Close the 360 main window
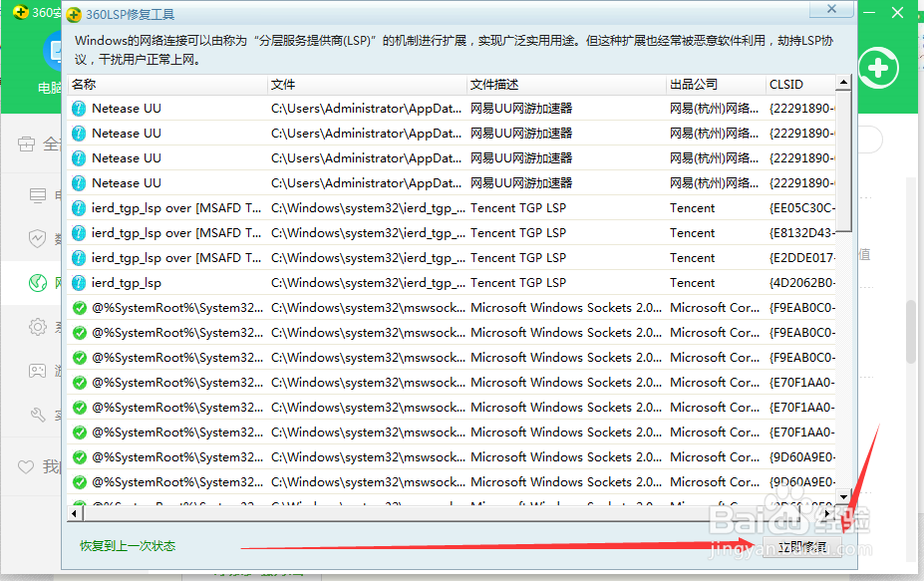 pyautogui.click(x=897, y=12)
